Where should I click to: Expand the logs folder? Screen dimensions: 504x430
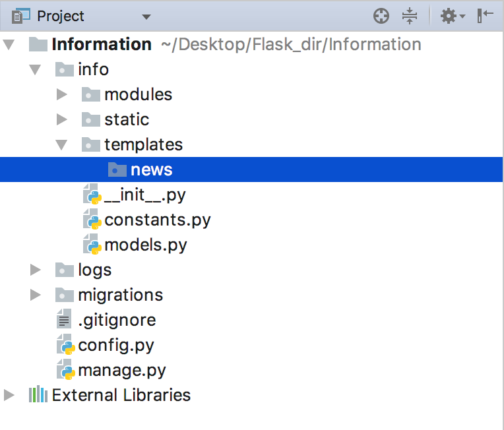[x=36, y=270]
